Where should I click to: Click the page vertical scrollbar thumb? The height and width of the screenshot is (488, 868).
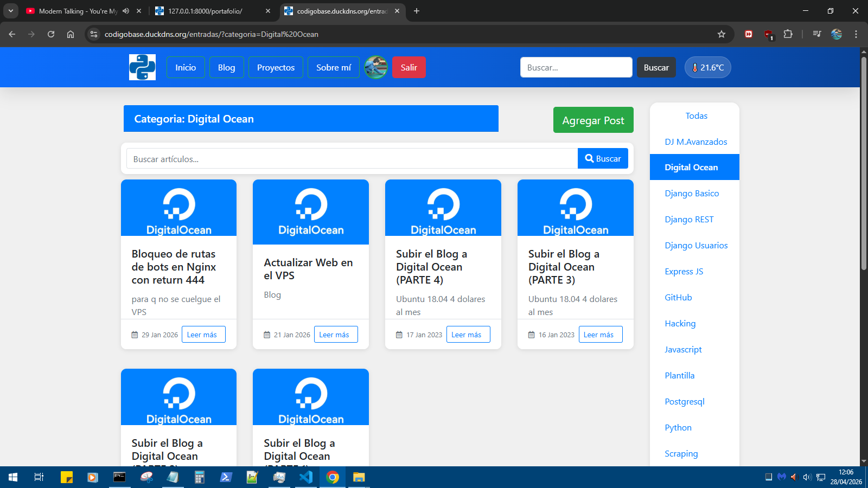(x=864, y=163)
